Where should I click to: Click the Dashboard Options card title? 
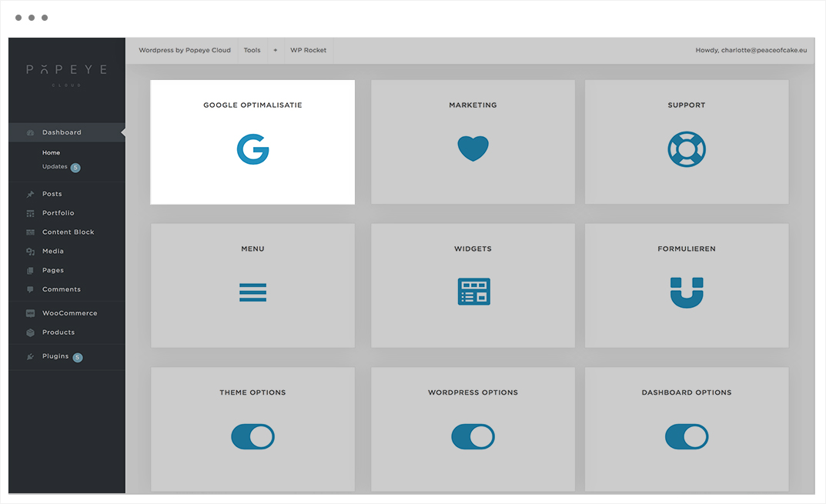[687, 393]
